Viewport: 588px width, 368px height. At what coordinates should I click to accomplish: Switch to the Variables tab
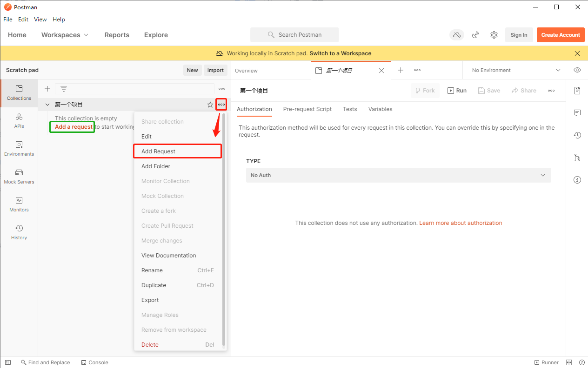380,109
